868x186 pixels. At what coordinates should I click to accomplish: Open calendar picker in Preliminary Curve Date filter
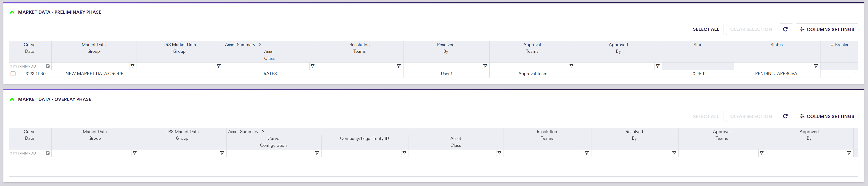coord(48,66)
